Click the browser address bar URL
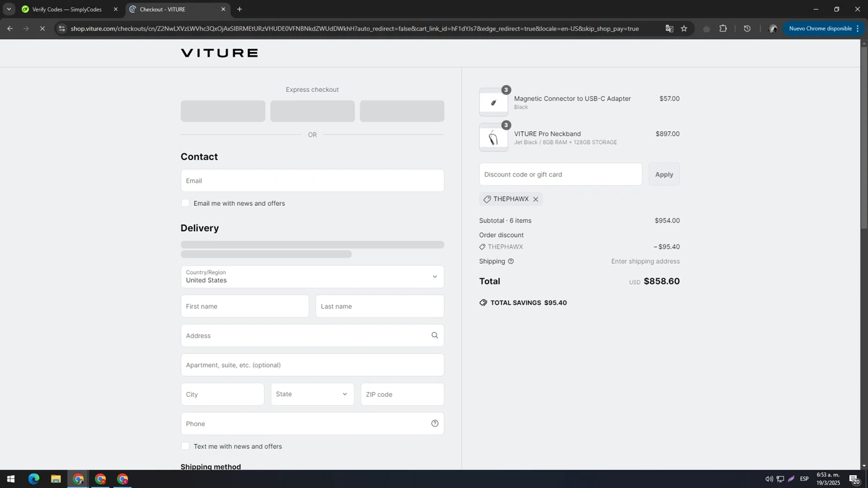Image resolution: width=868 pixels, height=488 pixels. (355, 28)
